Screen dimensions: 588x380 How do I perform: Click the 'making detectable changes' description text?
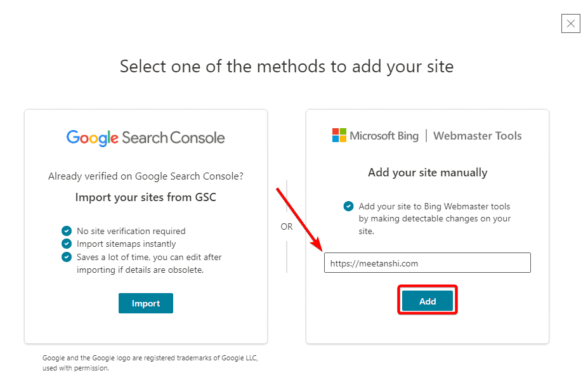tap(434, 219)
